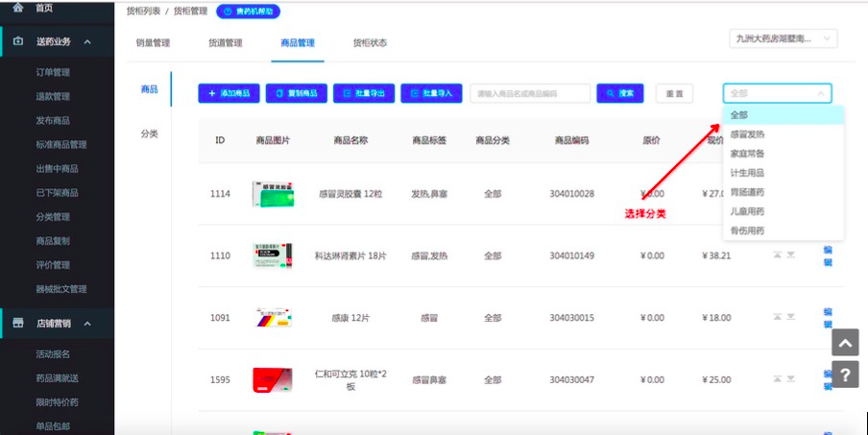Viewport: 868px width, 435px height.
Task: Click the medical kit icon beside 送药业务
Action: 18,41
